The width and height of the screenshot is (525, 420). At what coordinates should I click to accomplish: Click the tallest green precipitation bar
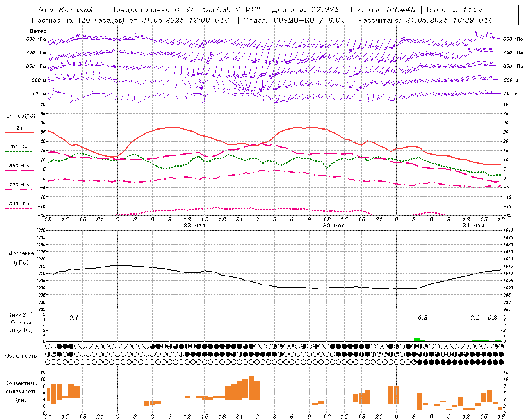tap(417, 339)
